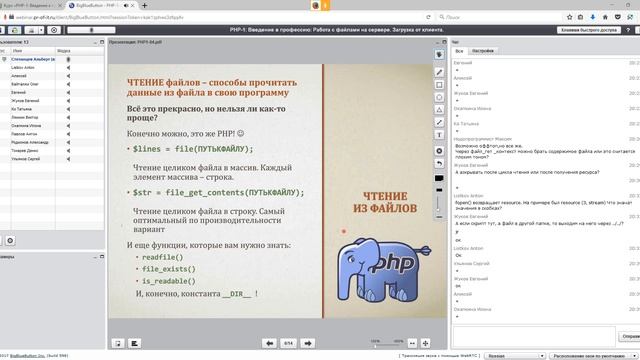Viewport: 640px width, 360px height.
Task: Adjust the slide zoom slider
Action: coord(387,346)
